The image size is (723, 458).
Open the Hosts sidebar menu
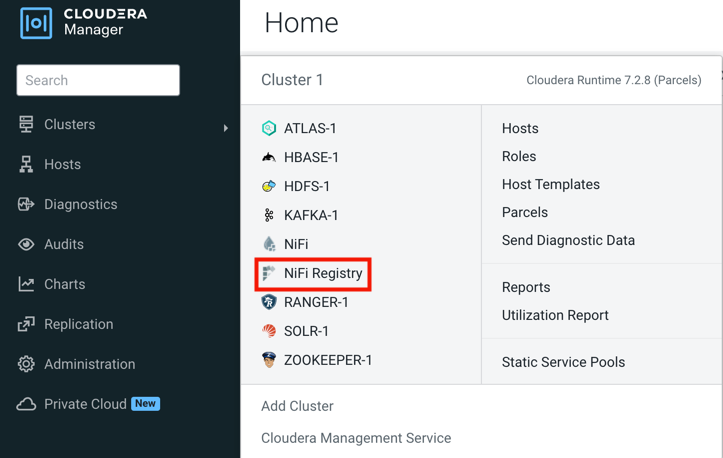coord(62,164)
